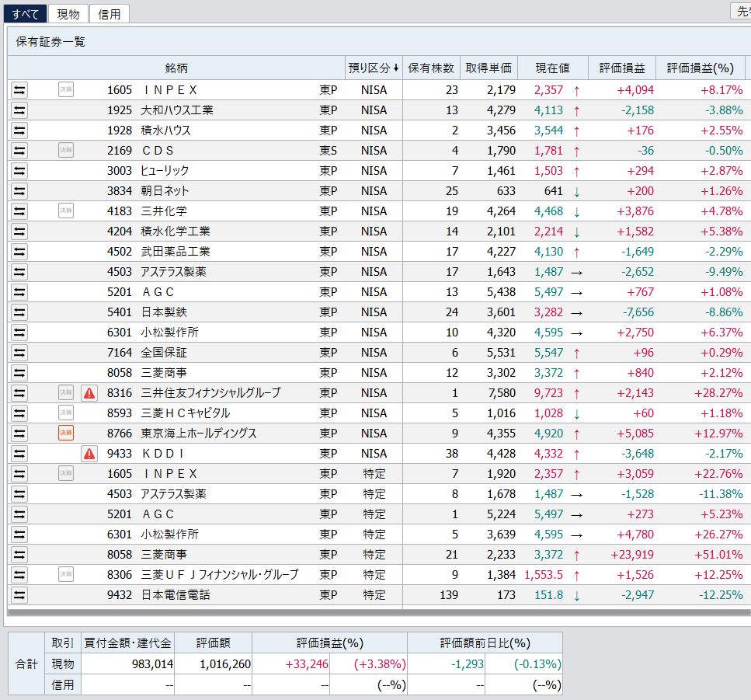Click the 決算 badge for 4183 三井化学
Viewport: 751px width, 700px height.
click(65, 211)
